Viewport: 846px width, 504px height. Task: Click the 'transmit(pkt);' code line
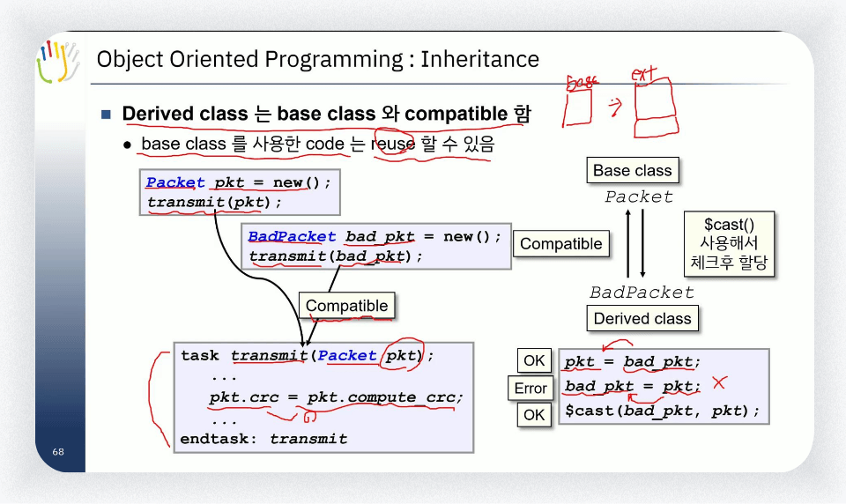215,203
